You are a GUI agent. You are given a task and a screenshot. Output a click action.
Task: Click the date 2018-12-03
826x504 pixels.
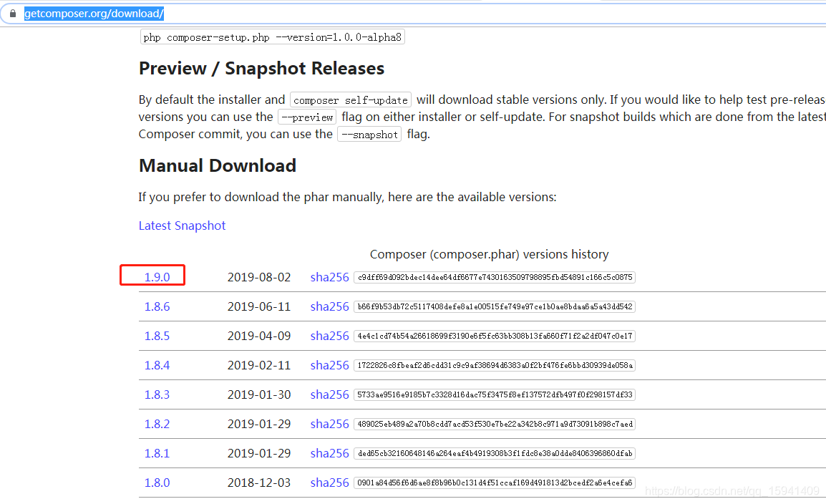pos(258,483)
